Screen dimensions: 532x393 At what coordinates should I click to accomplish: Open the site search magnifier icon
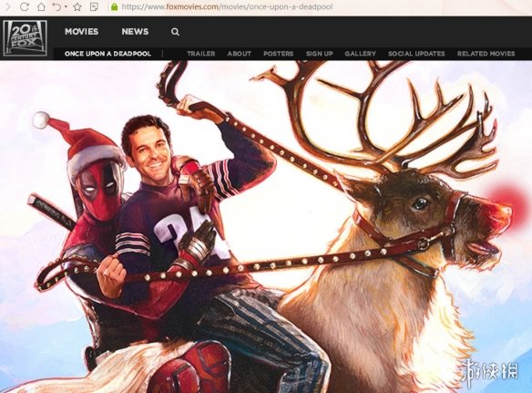(x=175, y=32)
